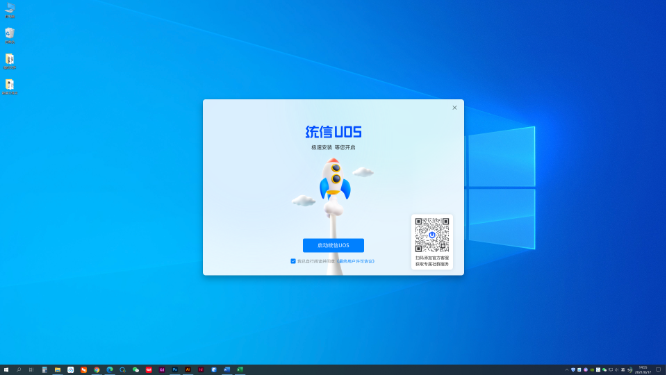Image resolution: width=666 pixels, height=378 pixels.
Task: Open the user license agreement link
Action: pyautogui.click(x=356, y=261)
